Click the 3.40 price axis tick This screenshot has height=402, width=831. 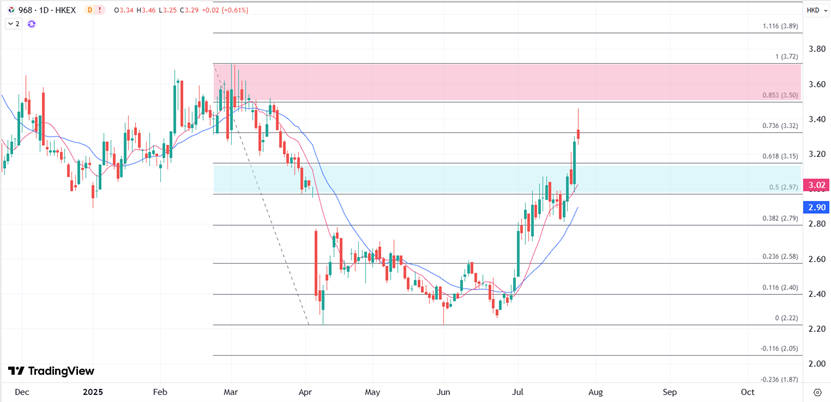coord(815,119)
